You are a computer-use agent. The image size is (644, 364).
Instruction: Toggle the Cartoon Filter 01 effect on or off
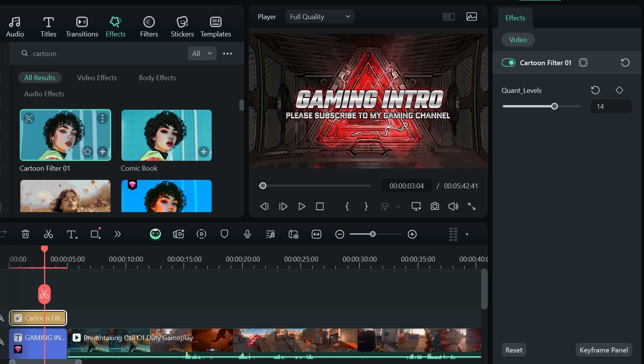(509, 63)
